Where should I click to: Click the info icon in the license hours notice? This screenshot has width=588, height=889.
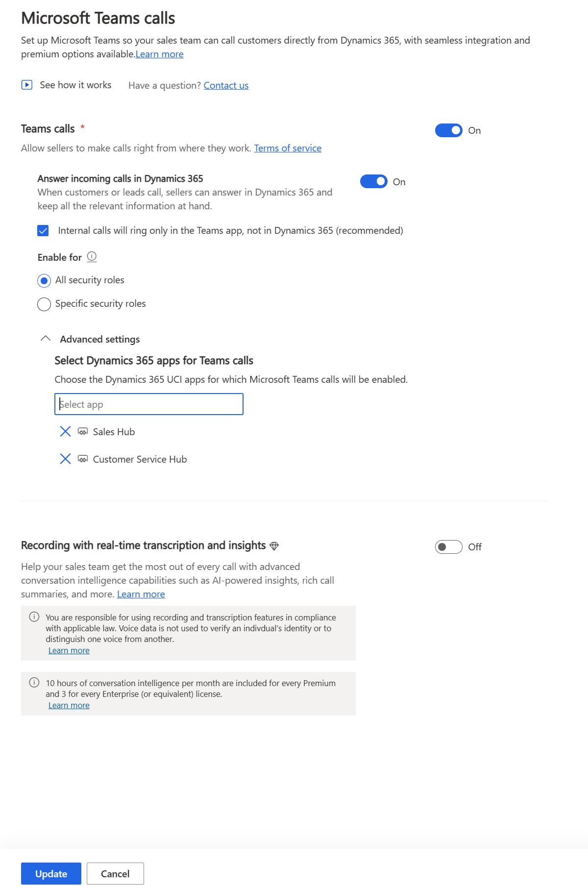(x=33, y=683)
